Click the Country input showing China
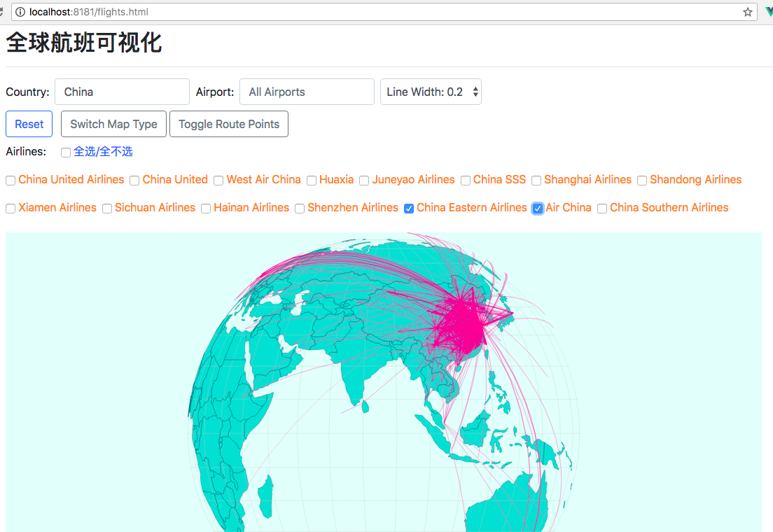This screenshot has width=773, height=532. point(122,92)
